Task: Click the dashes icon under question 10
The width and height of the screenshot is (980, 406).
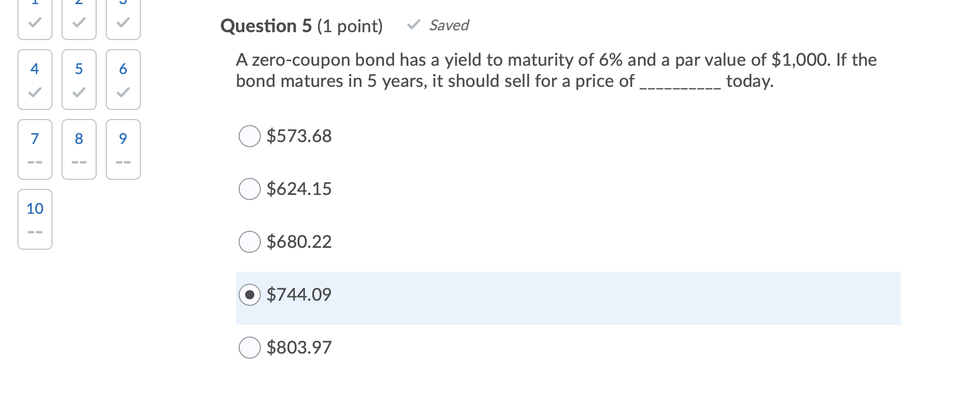Action: (34, 231)
